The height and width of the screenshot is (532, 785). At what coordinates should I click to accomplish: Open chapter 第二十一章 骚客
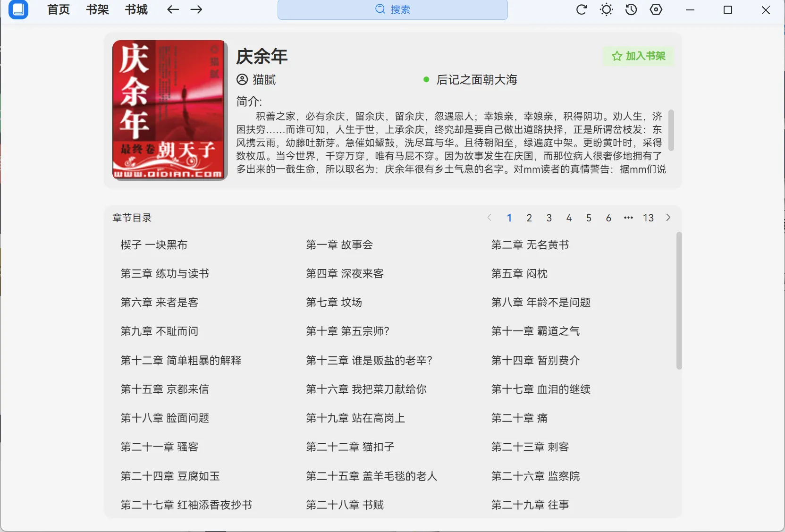[x=160, y=447]
